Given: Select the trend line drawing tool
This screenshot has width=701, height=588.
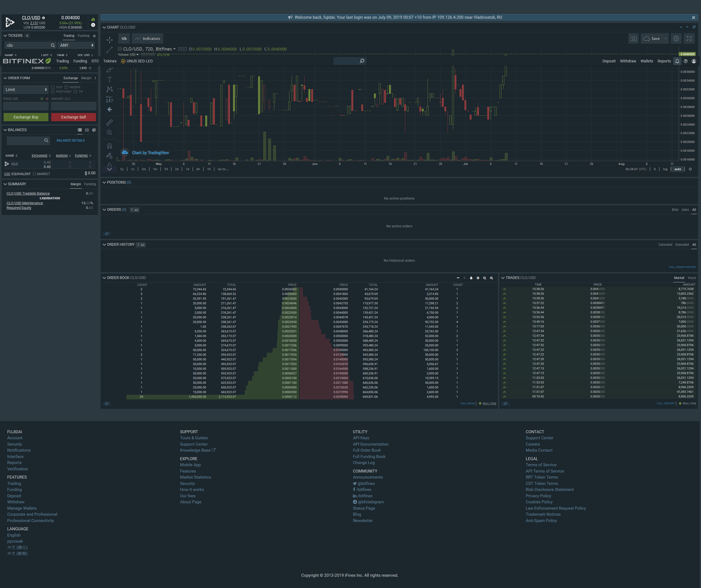Looking at the screenshot, I should tap(109, 50).
